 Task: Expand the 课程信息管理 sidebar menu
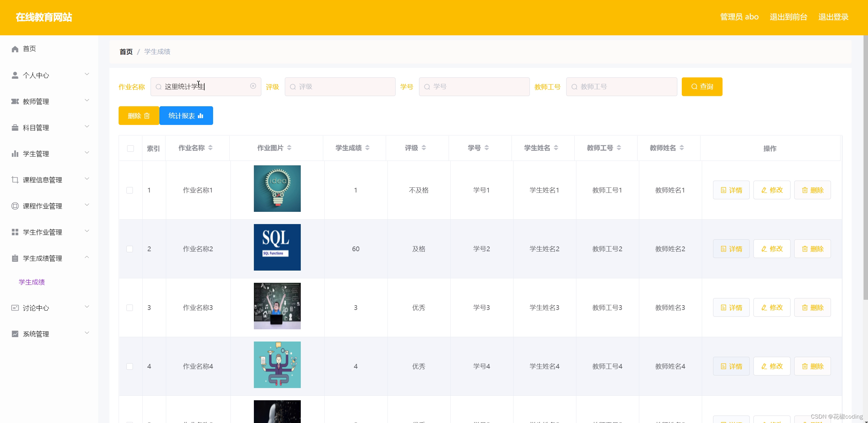(x=42, y=180)
